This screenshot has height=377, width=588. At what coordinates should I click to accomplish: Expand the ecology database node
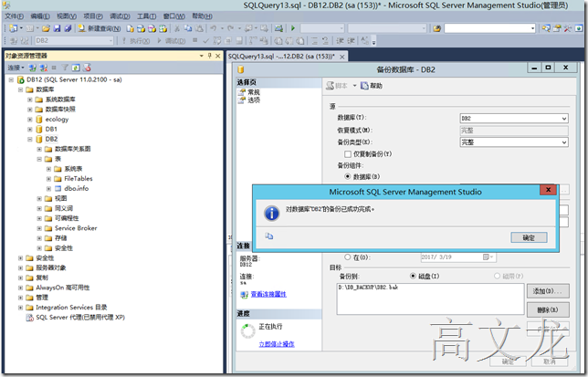coord(30,120)
